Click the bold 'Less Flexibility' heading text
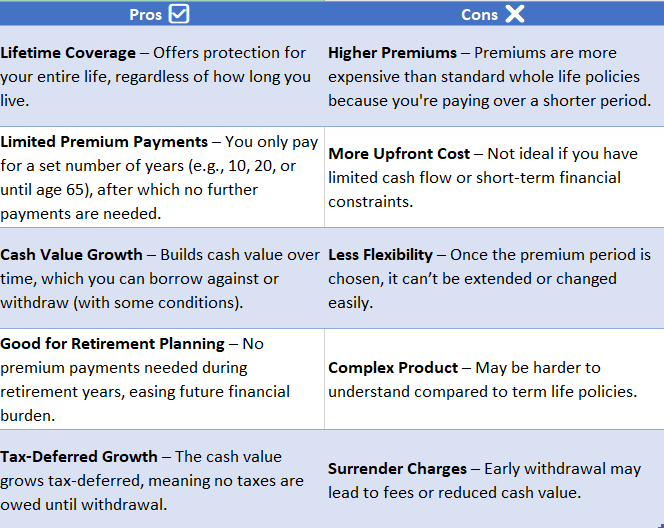The height and width of the screenshot is (528, 664). pos(380,255)
